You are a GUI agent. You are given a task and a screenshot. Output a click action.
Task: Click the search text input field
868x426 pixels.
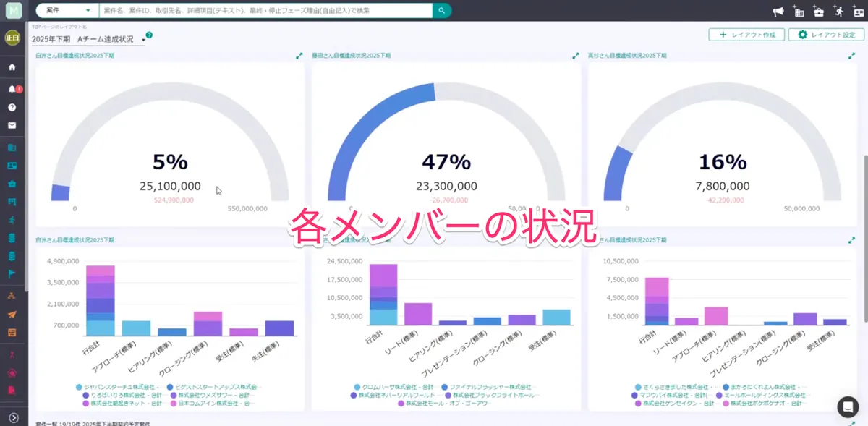coord(265,11)
